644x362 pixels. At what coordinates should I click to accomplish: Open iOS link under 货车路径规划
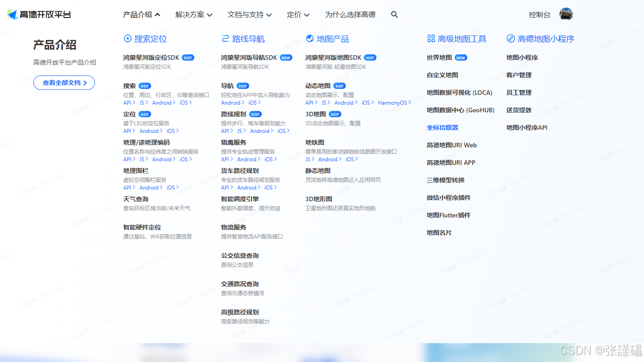point(270,187)
